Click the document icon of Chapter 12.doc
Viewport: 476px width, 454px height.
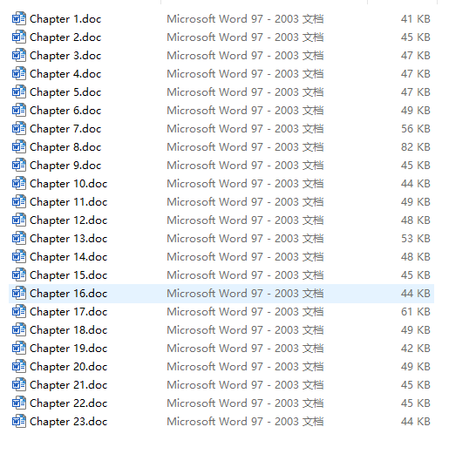[19, 220]
